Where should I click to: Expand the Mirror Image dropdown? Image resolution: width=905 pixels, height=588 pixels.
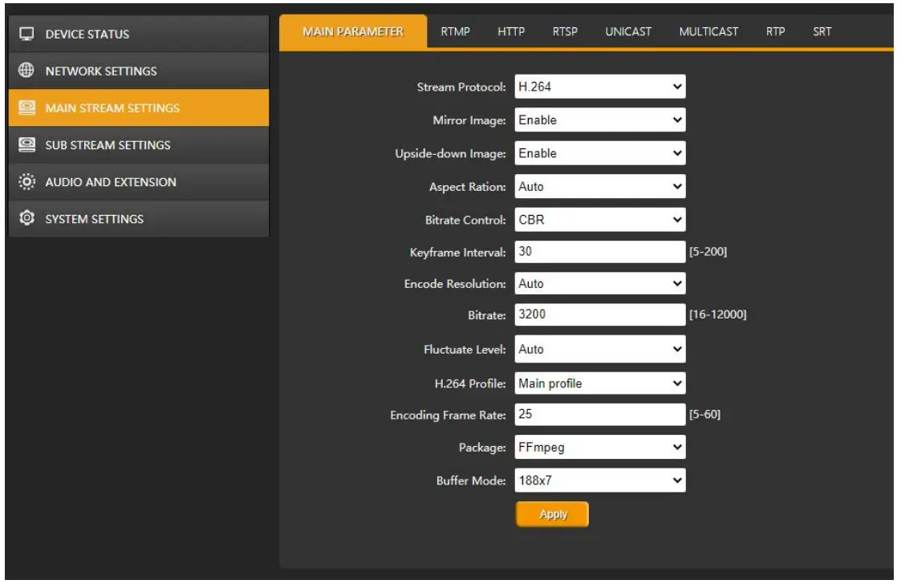(x=600, y=120)
